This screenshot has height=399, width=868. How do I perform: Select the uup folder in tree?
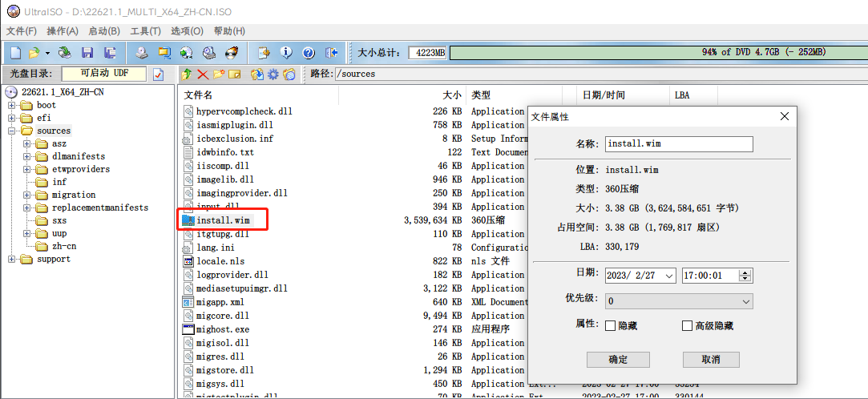click(x=59, y=233)
